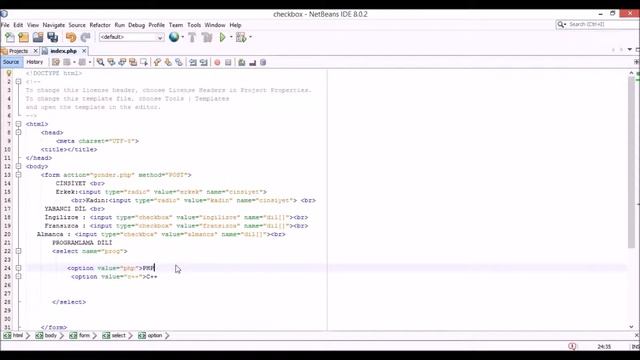This screenshot has height=360, width=640.
Task: Click the search magnifier icon in Quick Search
Action: coord(561,24)
